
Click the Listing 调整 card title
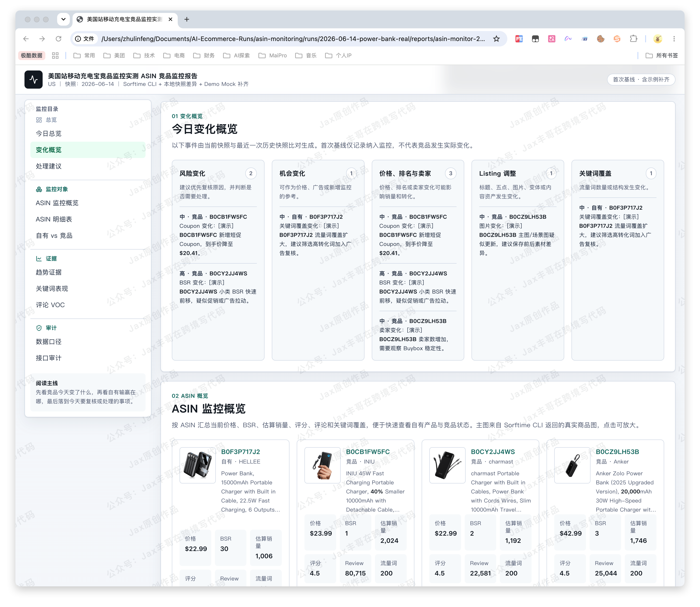pyautogui.click(x=498, y=173)
